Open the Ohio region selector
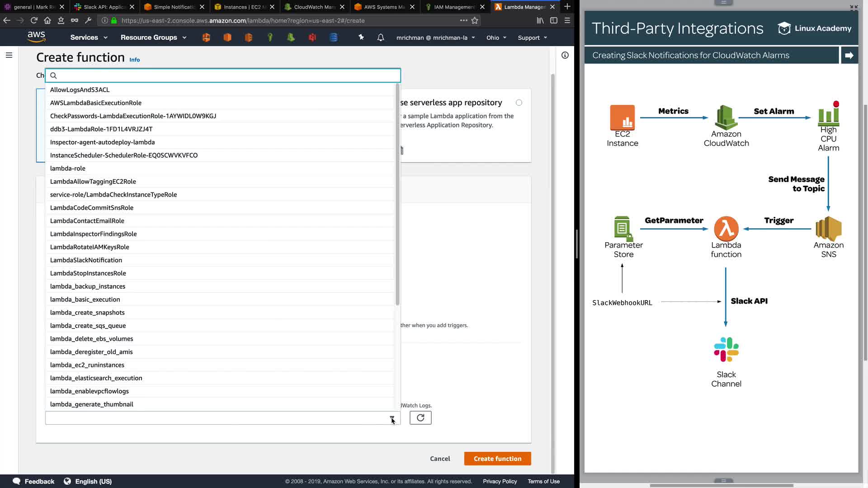 point(496,38)
